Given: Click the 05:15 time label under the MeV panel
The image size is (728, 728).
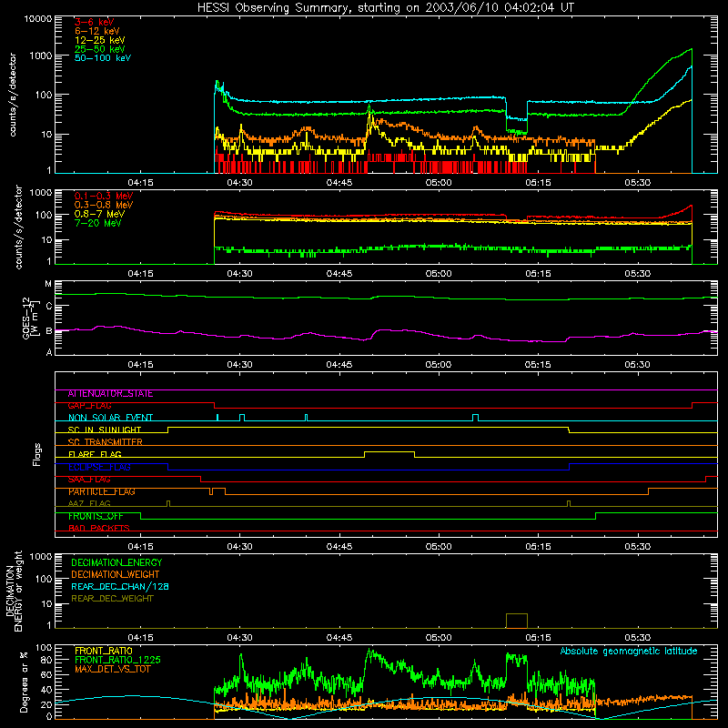Looking at the screenshot, I should [x=538, y=274].
